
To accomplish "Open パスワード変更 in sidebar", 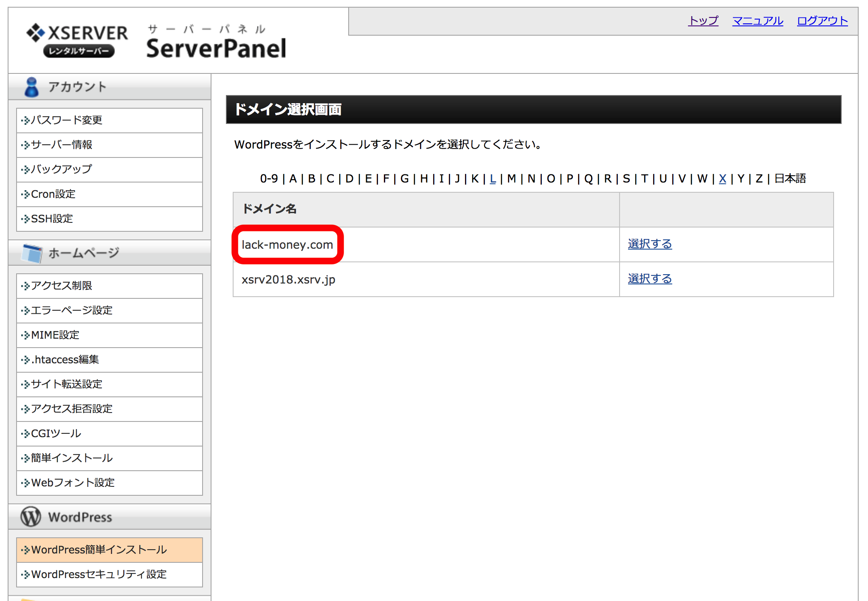I will point(110,120).
